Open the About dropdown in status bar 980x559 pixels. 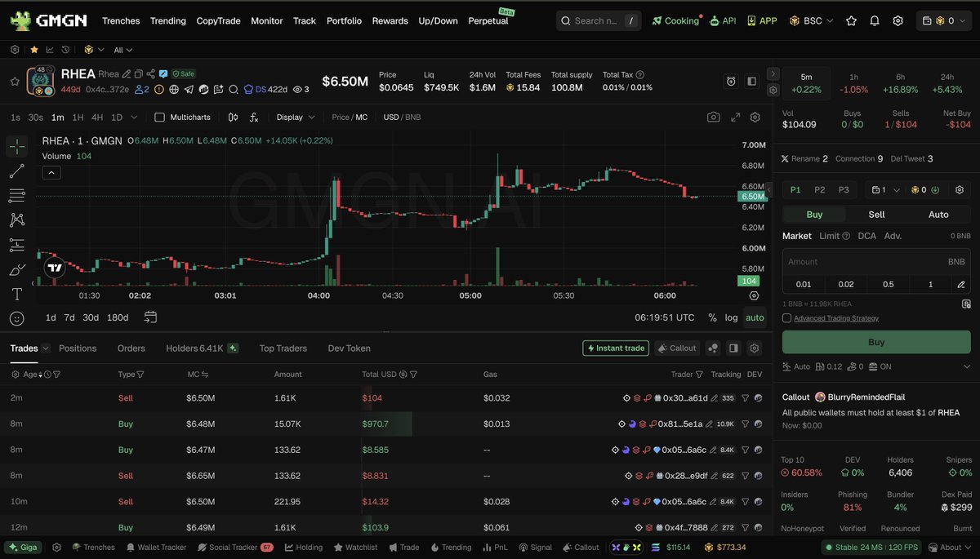950,548
